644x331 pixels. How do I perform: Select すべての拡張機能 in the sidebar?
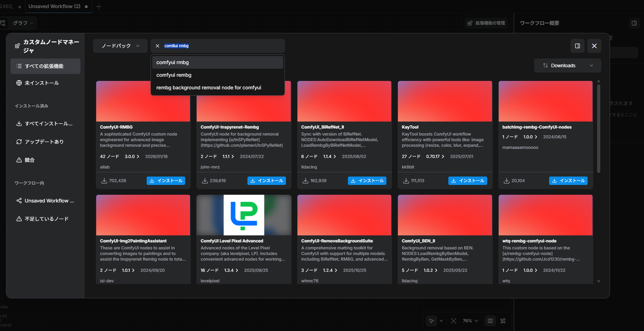[45, 66]
